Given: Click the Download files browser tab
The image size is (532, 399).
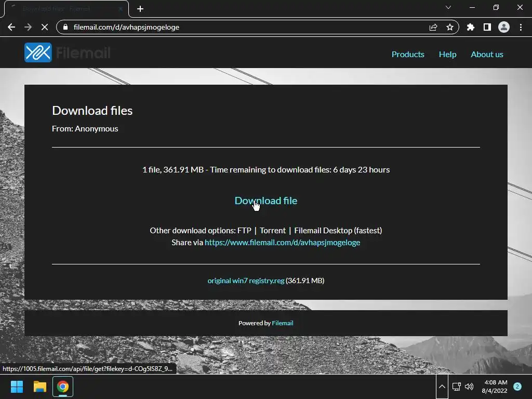Looking at the screenshot, I should (66, 9).
